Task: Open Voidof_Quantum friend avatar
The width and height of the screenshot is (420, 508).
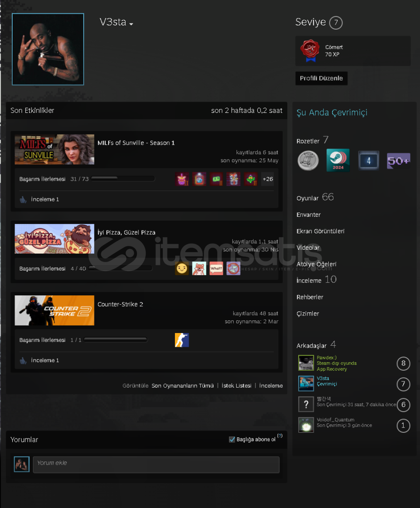Action: 306,425
